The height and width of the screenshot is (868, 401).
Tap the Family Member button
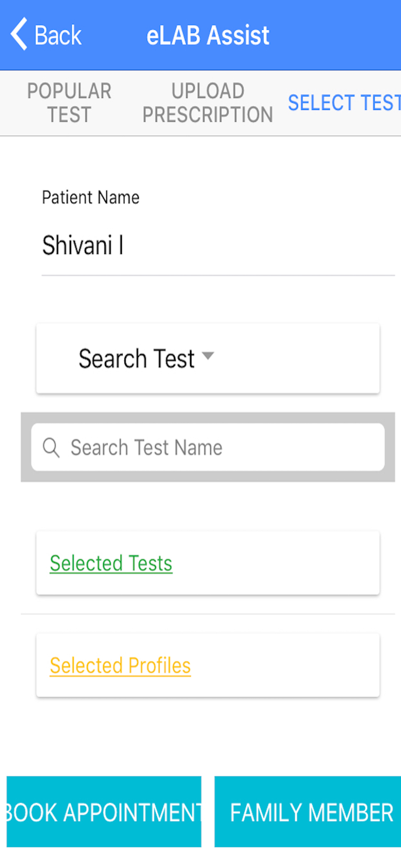pos(311,812)
